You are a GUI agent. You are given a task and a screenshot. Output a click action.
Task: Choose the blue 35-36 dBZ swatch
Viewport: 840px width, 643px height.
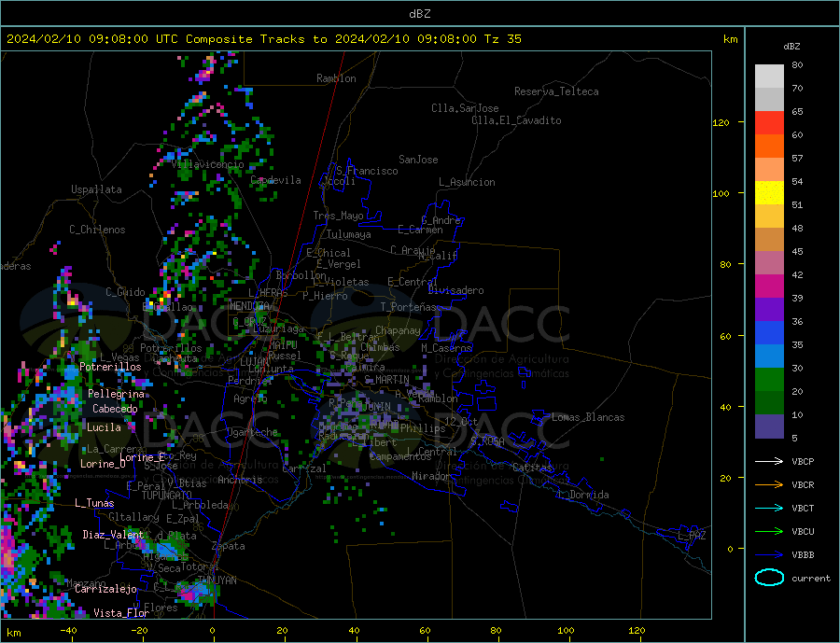pos(769,333)
